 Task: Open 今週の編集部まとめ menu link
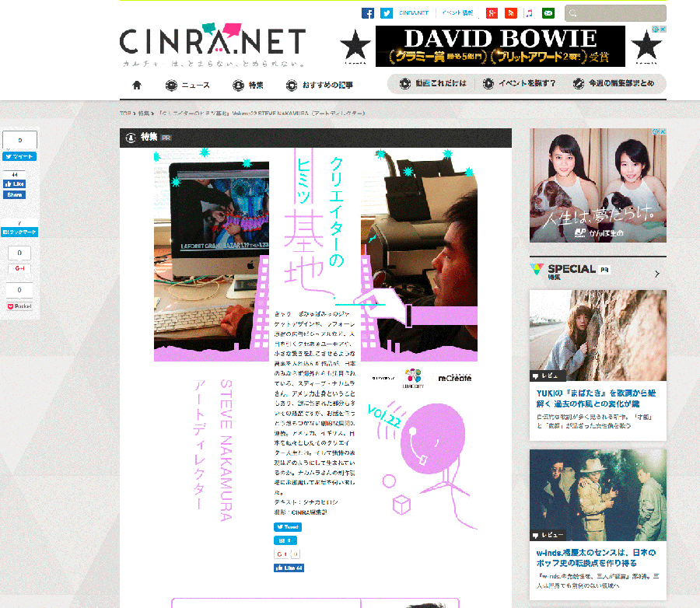(614, 83)
